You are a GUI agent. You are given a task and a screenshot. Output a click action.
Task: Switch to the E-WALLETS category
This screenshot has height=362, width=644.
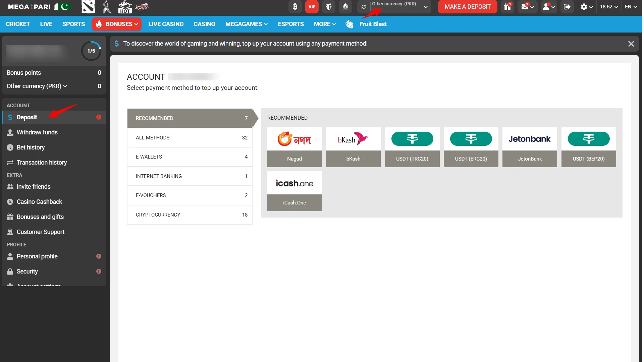pos(190,157)
